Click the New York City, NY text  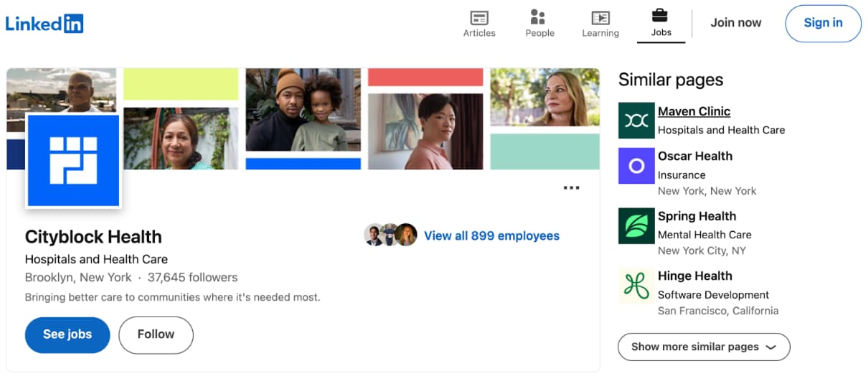[x=702, y=251]
